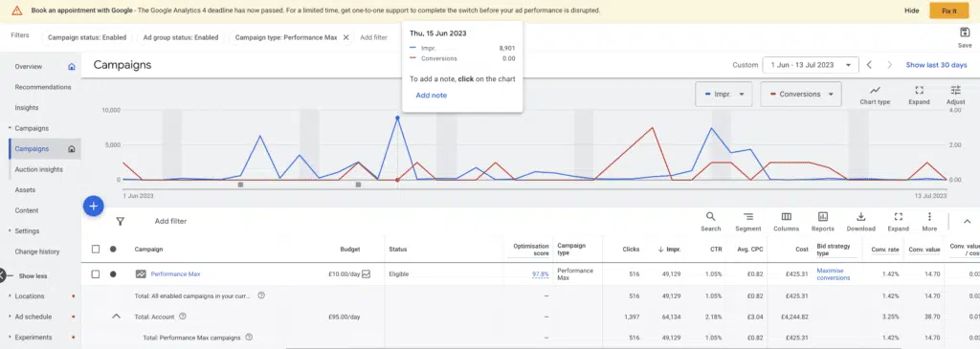The height and width of the screenshot is (349, 980).
Task: Click the Ad group status: Enabled filter chip
Action: (x=181, y=37)
